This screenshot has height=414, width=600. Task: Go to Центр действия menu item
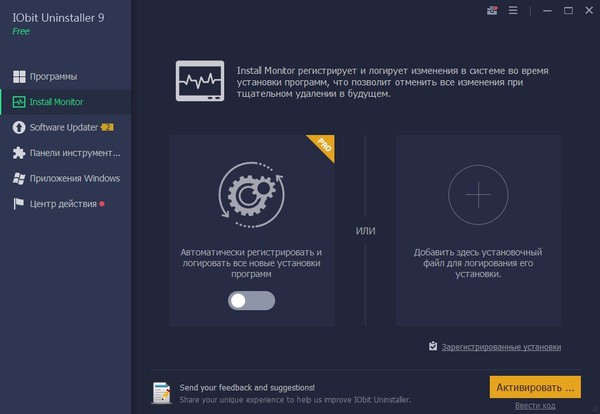pyautogui.click(x=66, y=204)
